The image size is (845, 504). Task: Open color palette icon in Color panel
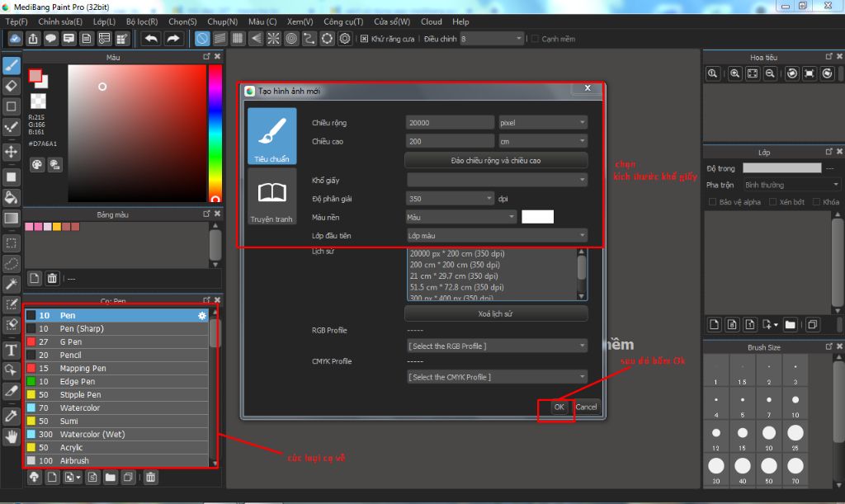36,165
